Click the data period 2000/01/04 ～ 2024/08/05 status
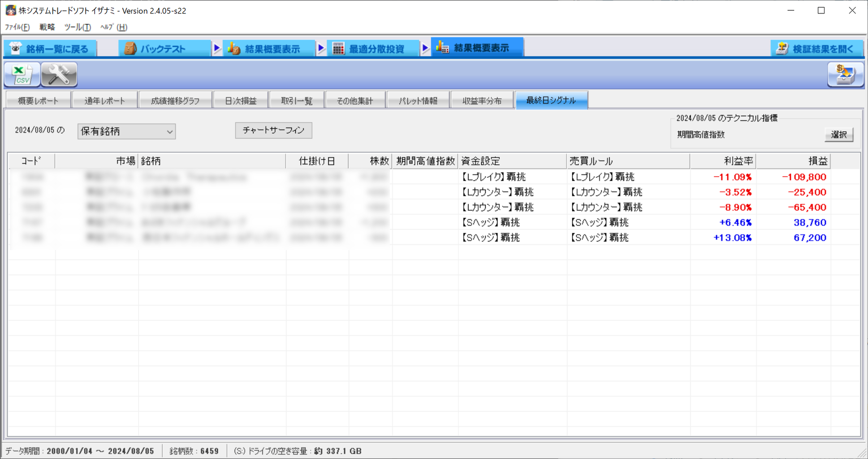The width and height of the screenshot is (868, 459). click(x=79, y=451)
